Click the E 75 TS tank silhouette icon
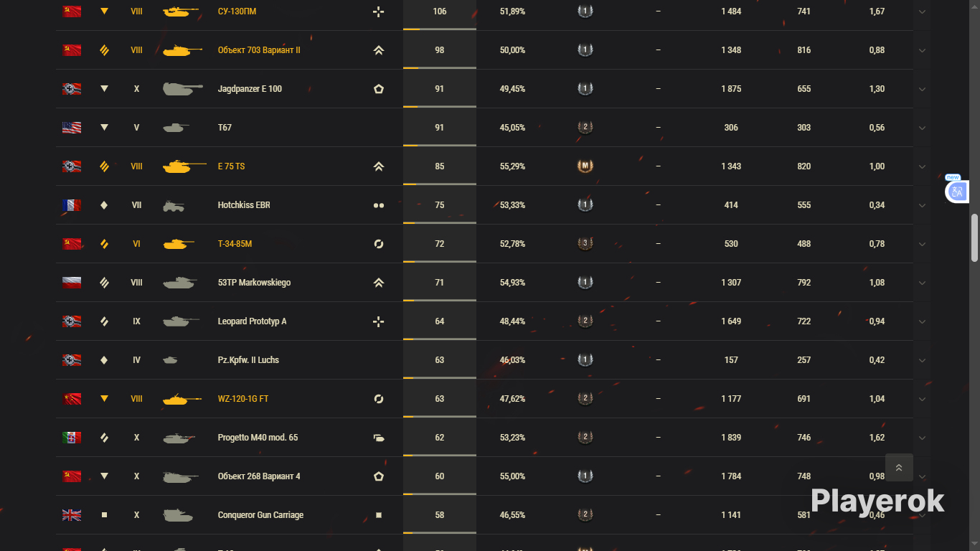980x551 pixels. [x=184, y=166]
